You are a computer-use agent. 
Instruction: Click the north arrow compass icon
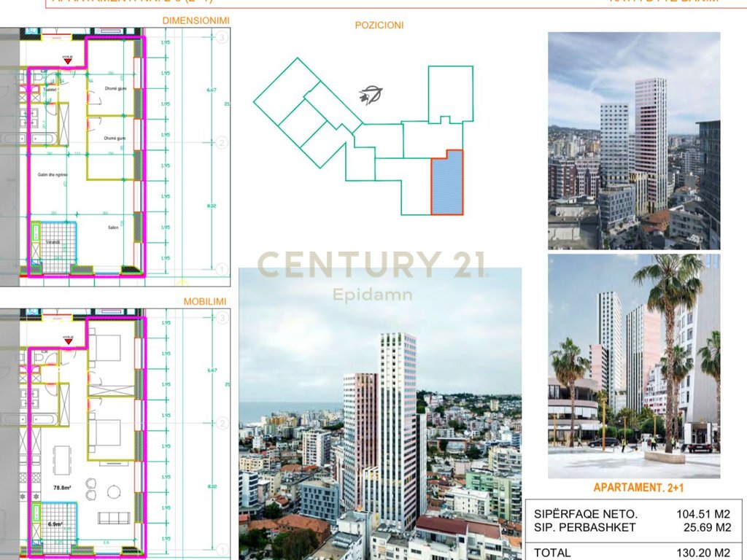(x=371, y=95)
